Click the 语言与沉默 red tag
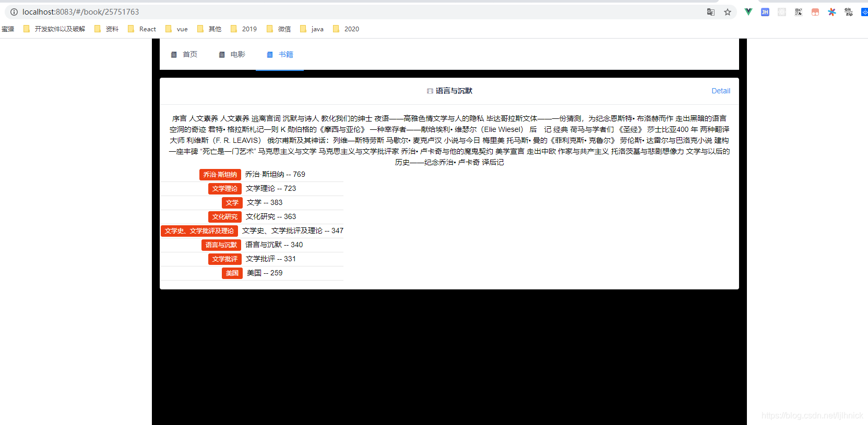Viewport: 868px width, 425px height. tap(221, 245)
